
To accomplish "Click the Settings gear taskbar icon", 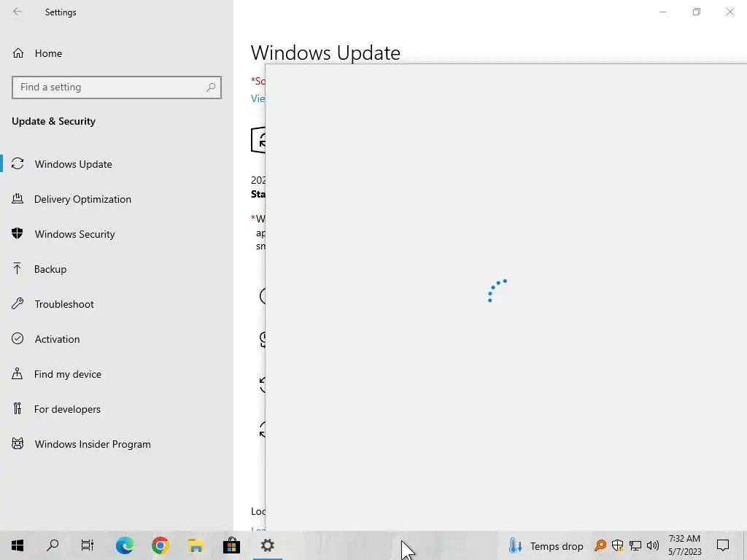I will [267, 545].
